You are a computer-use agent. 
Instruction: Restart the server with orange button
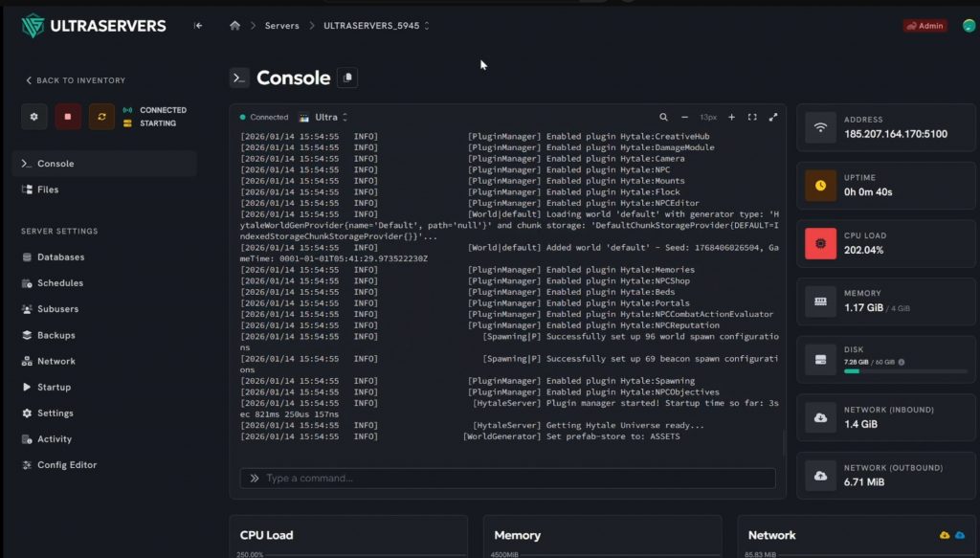tap(101, 117)
